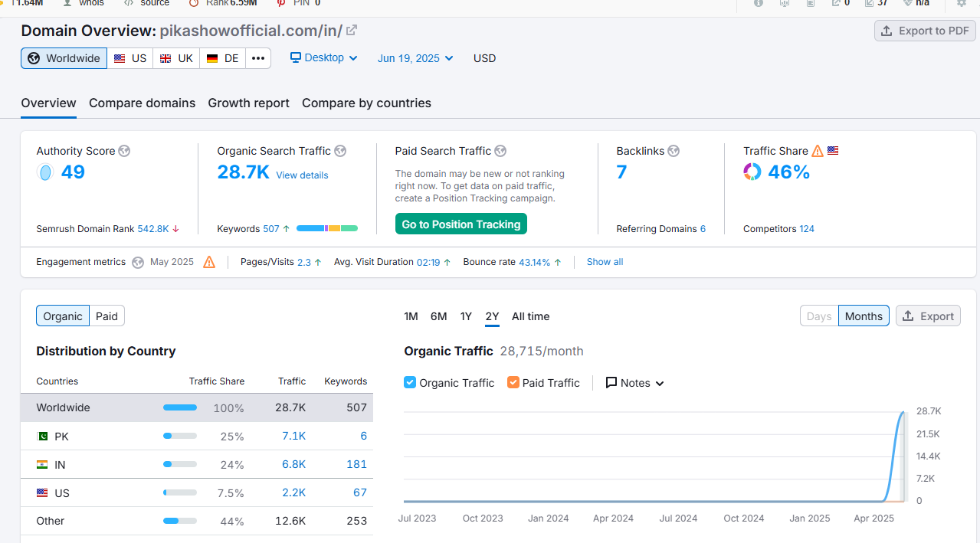
Task: Click PK traffic share bar
Action: (180, 437)
